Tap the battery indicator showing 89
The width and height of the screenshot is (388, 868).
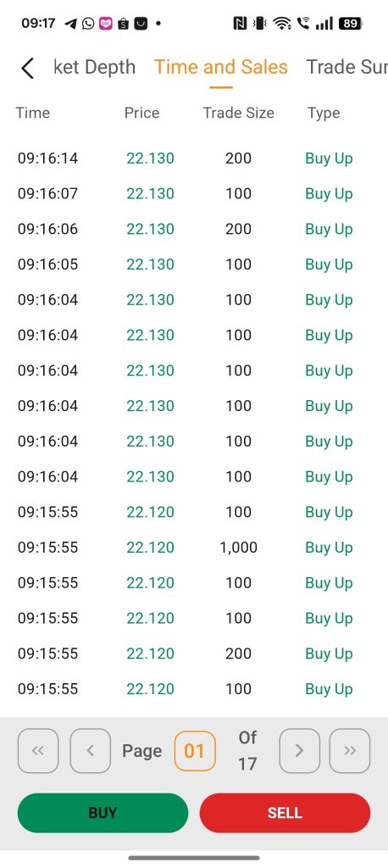coord(351,23)
